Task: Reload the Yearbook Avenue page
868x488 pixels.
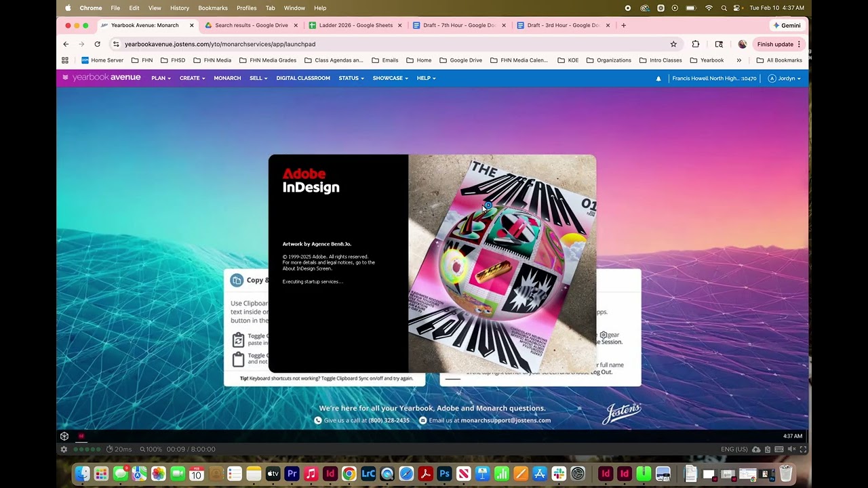Action: pos(97,44)
